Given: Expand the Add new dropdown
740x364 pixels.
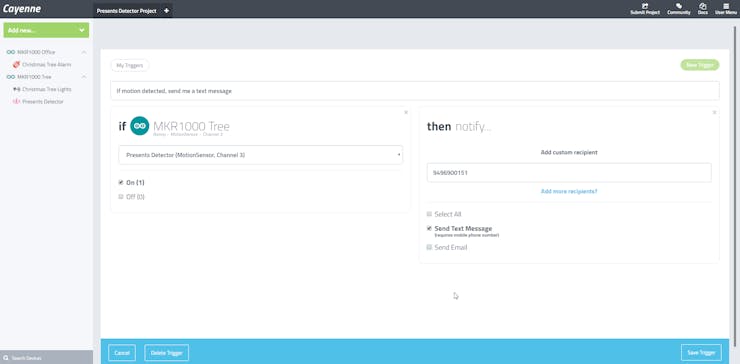Looking at the screenshot, I should (x=46, y=30).
